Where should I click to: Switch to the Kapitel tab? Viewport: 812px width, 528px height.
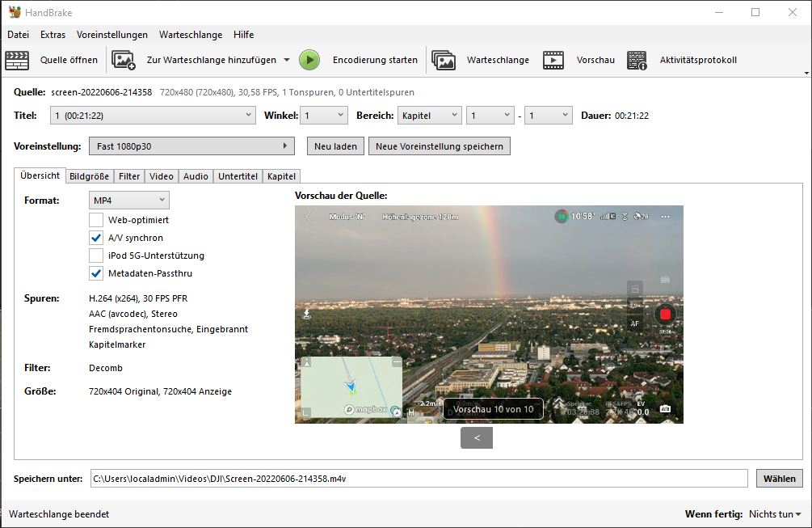(x=281, y=176)
